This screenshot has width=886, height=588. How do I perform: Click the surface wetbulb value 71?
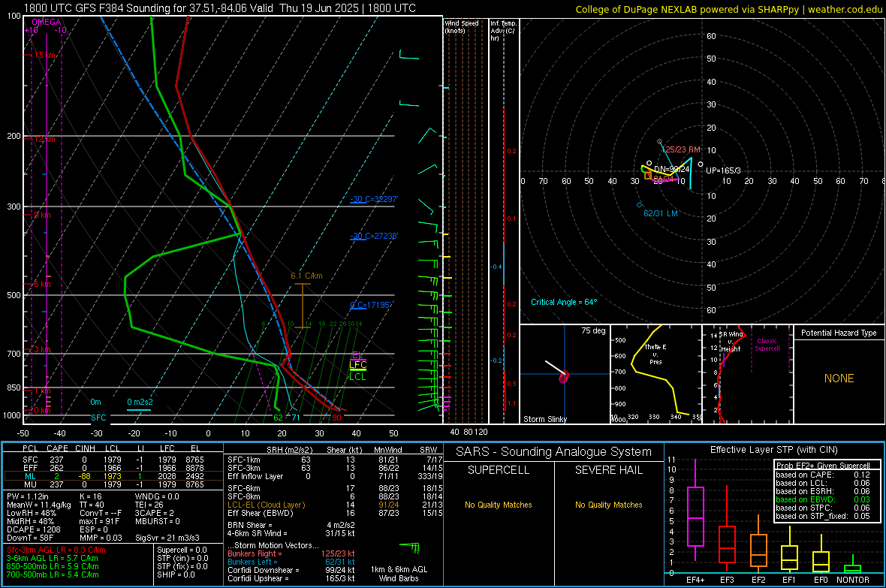296,418
